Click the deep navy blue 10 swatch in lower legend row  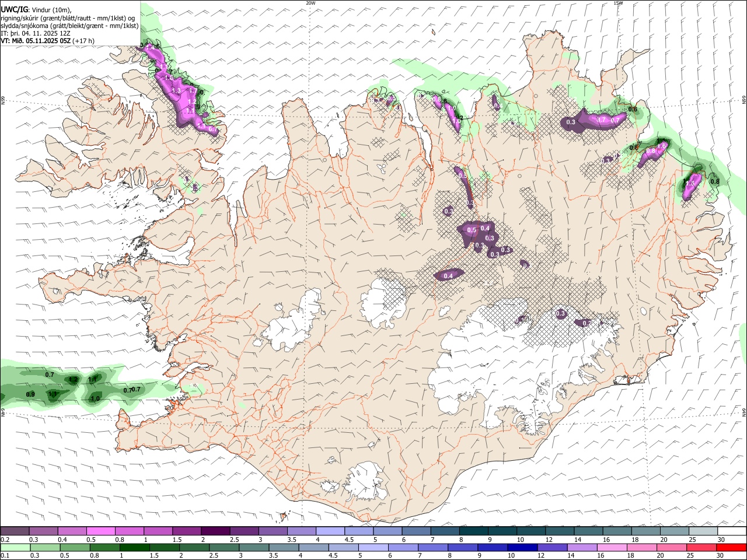tap(522, 548)
